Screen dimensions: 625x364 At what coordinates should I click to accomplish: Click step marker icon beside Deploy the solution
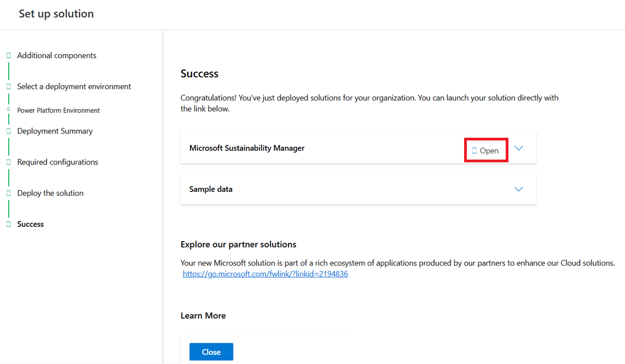pos(8,193)
